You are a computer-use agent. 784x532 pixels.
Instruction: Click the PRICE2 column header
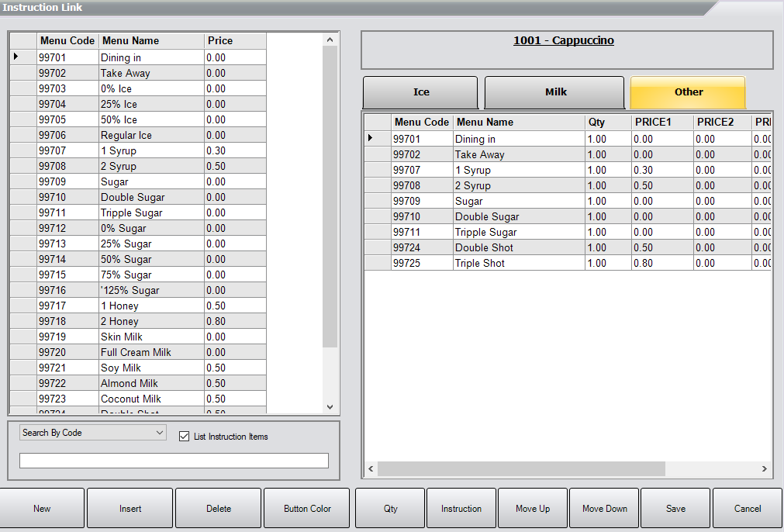click(723, 122)
